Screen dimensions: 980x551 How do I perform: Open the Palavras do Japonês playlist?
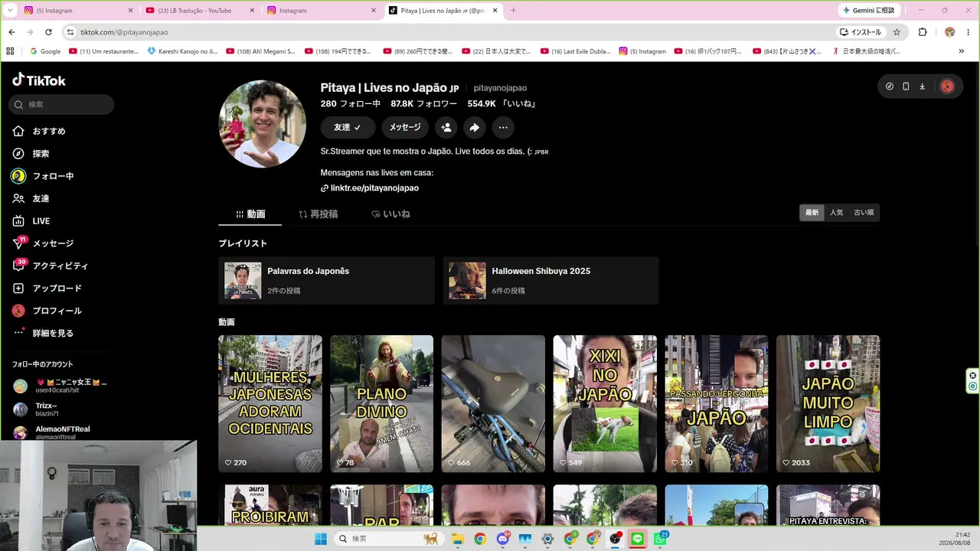(x=326, y=281)
